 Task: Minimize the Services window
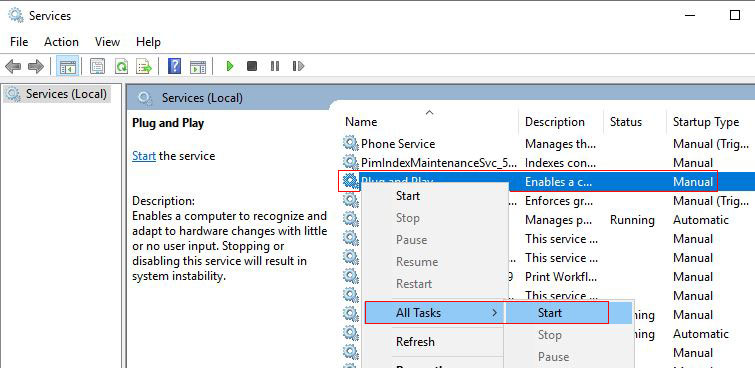[690, 15]
